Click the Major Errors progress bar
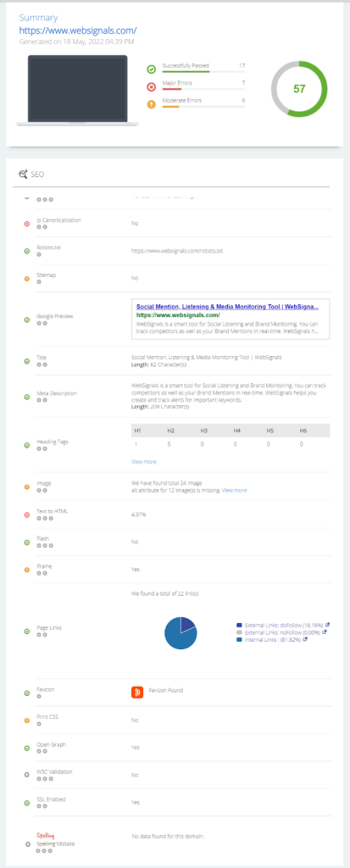This screenshot has width=350, height=868. 203,89
